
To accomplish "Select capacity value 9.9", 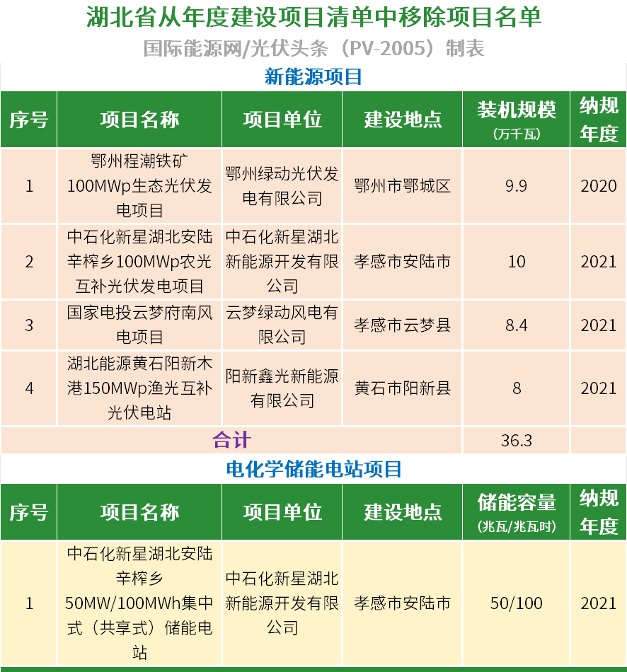I will 517,186.
